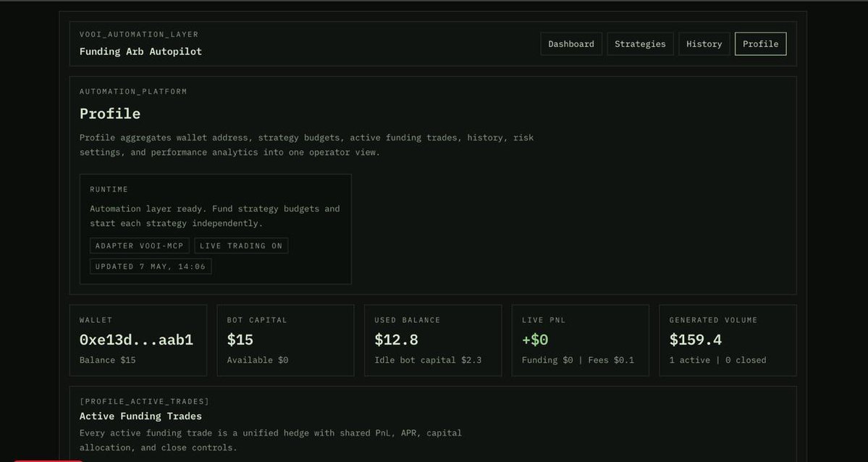The height and width of the screenshot is (462, 868).
Task: Click the Available $0 text
Action: (258, 360)
